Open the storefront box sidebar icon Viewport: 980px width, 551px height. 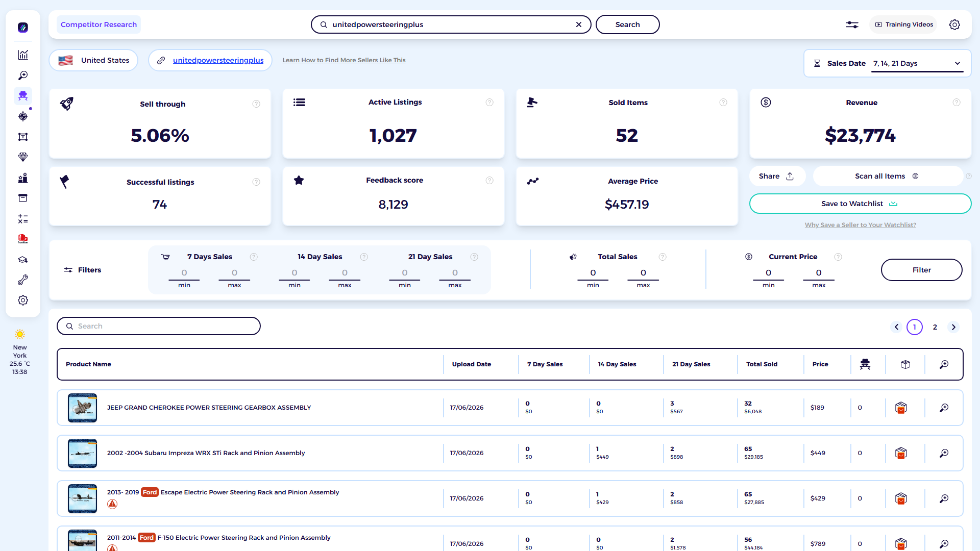click(x=23, y=198)
